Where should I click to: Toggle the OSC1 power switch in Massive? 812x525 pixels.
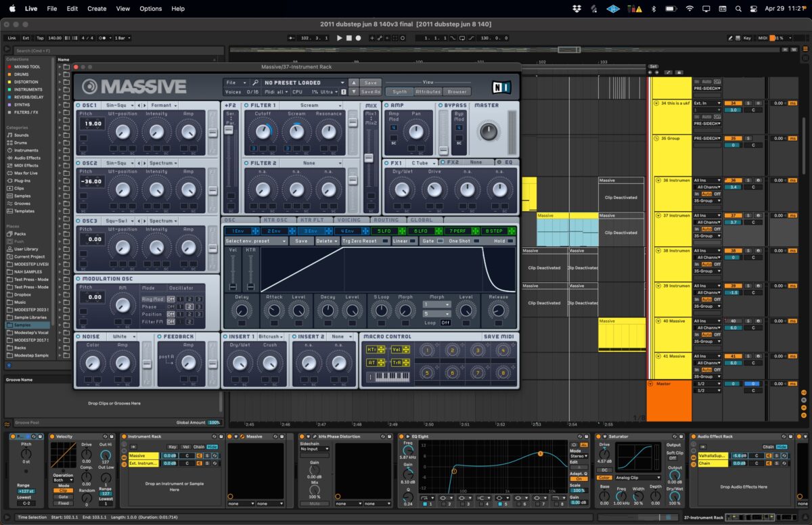pos(78,106)
